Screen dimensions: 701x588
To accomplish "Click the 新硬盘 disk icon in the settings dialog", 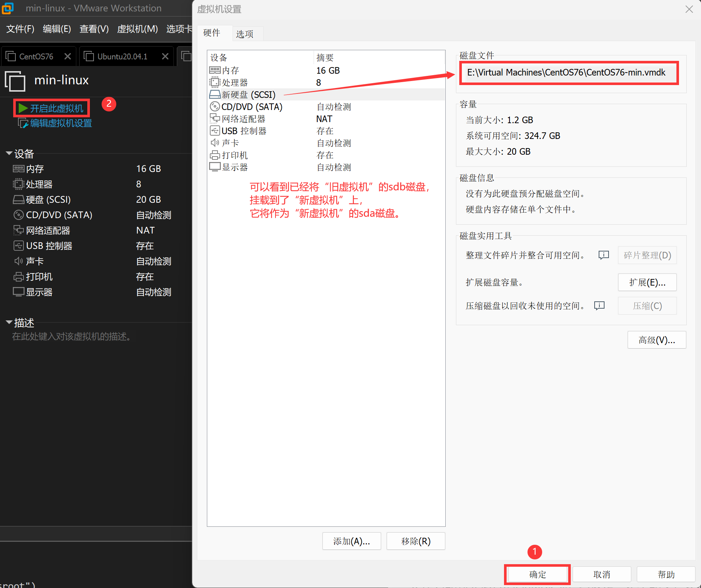I will click(215, 94).
